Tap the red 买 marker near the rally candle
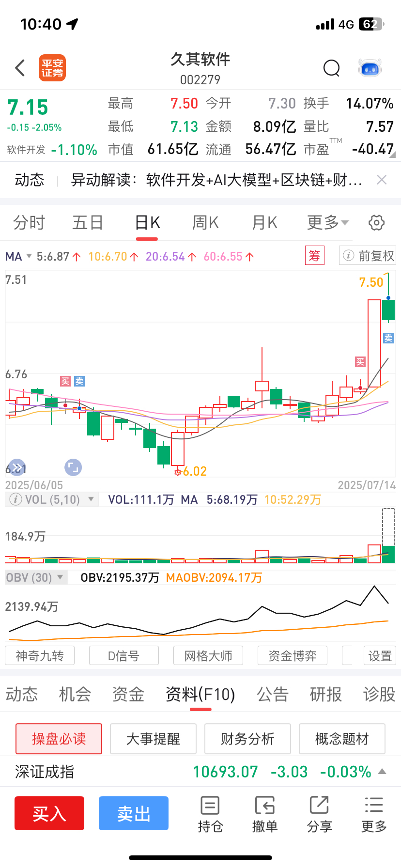This screenshot has width=401, height=868. pos(360,362)
